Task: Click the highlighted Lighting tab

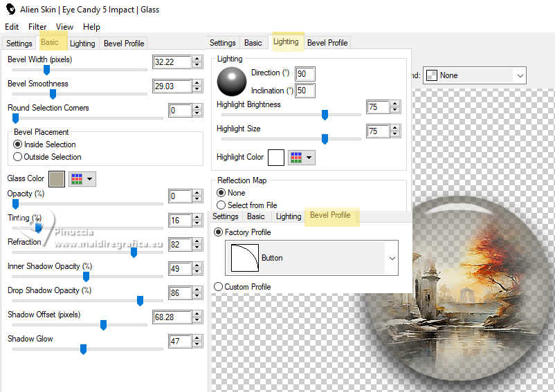Action: point(286,41)
